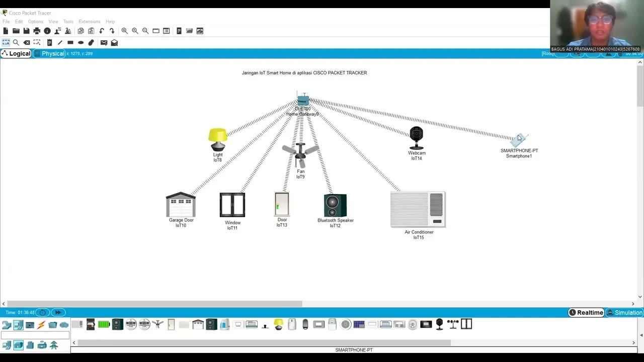644x362 pixels.
Task: Pick ceiling fan from device palette
Action: click(x=158, y=324)
